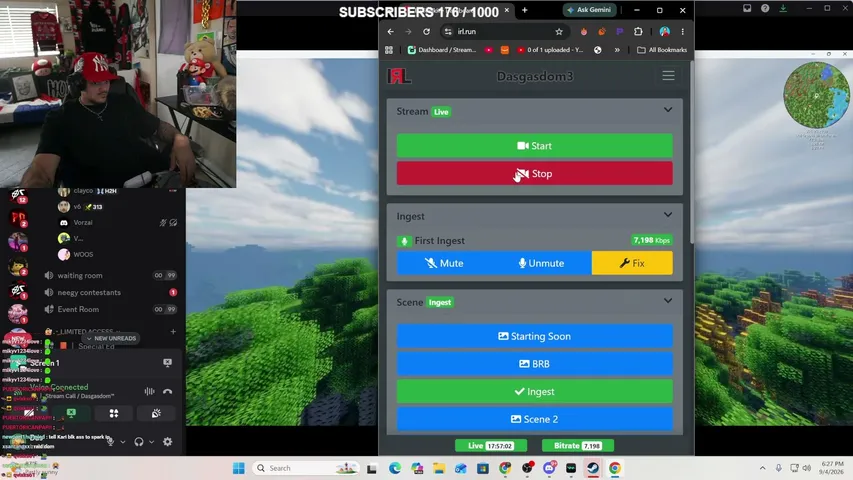Screen dimensions: 853x480
Task: Stop streaming Screen 1 in Discord
Action: 168,362
